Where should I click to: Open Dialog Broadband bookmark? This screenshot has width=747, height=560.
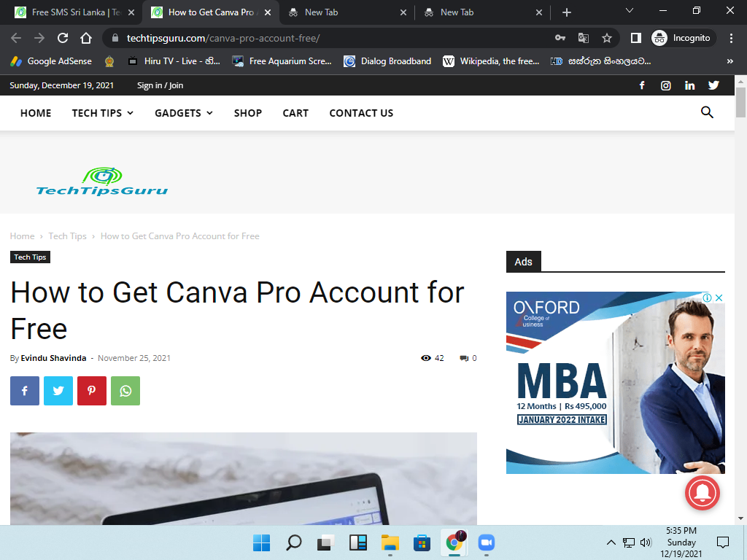(387, 61)
